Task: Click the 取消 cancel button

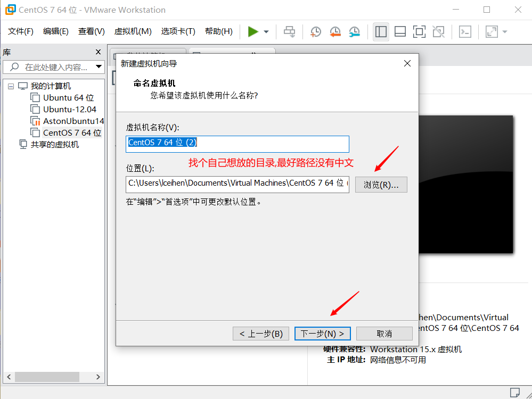Action: click(384, 334)
